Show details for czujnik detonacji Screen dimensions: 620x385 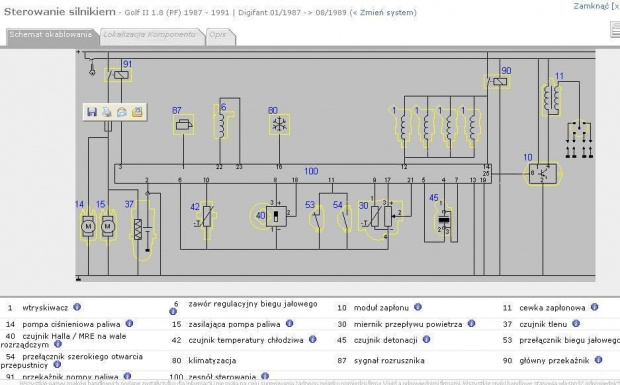[x=426, y=339]
